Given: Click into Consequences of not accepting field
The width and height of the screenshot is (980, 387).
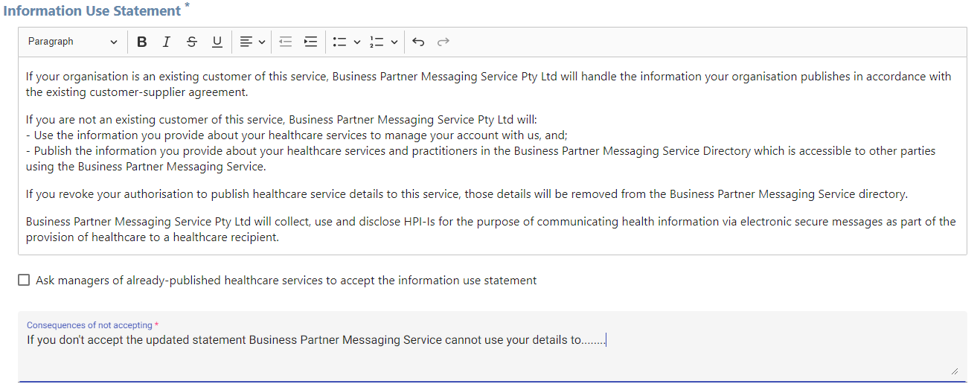Looking at the screenshot, I should point(492,347).
